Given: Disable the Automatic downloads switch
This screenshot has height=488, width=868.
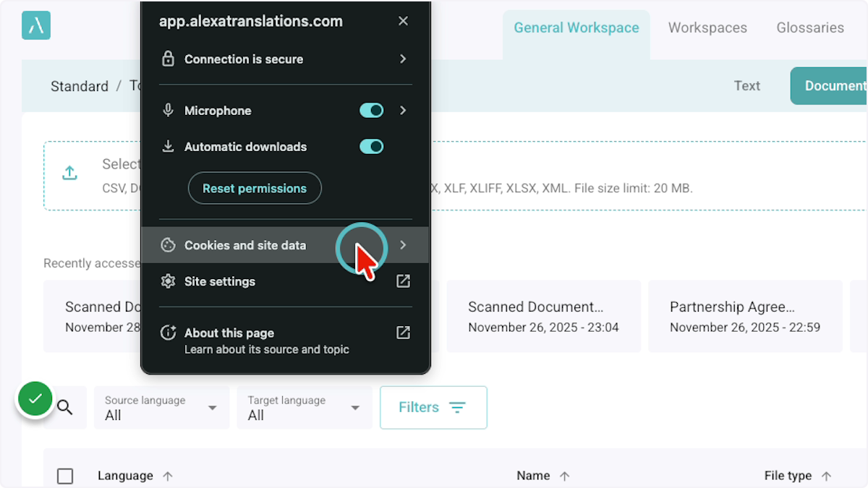Looking at the screenshot, I should (371, 147).
